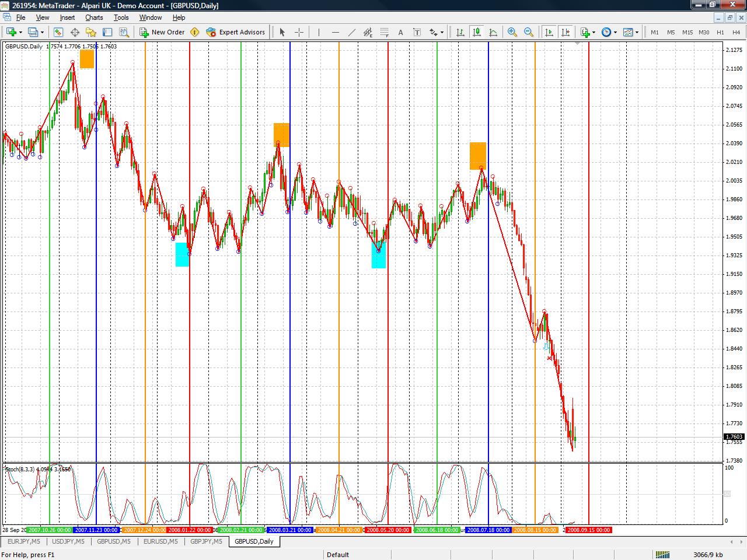Select the Text 'A' tool
Viewport: 747px width, 560px height.
pyautogui.click(x=400, y=32)
